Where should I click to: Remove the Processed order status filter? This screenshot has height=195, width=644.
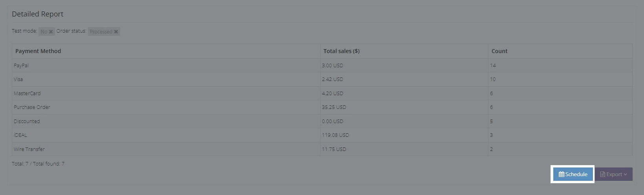click(x=116, y=32)
